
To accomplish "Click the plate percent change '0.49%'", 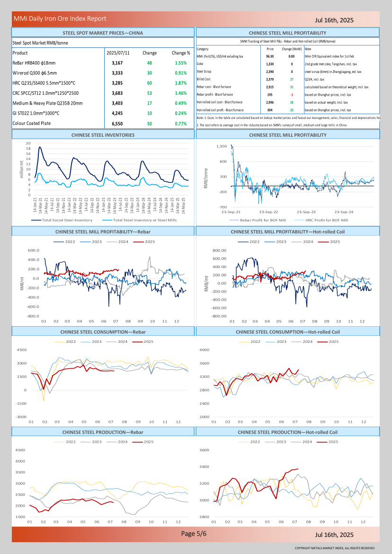I will [x=181, y=103].
